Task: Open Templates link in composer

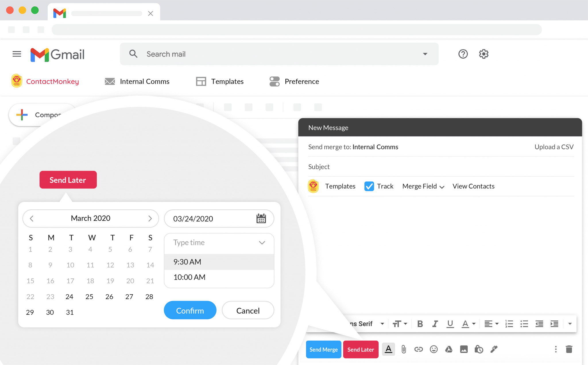Action: pyautogui.click(x=340, y=186)
